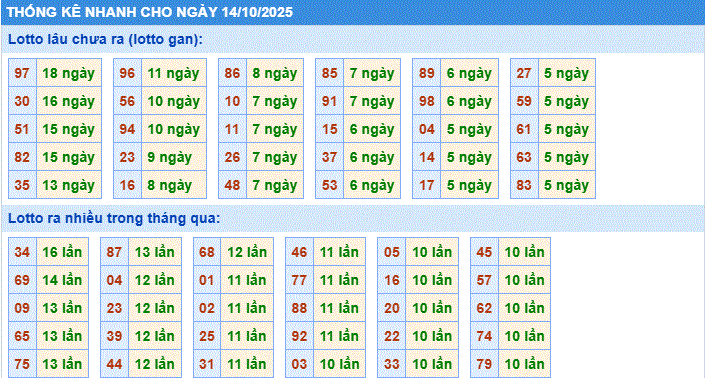Image resolution: width=705 pixels, height=378 pixels.
Task: Click the '9 ngày' cell
Action: click(174, 157)
